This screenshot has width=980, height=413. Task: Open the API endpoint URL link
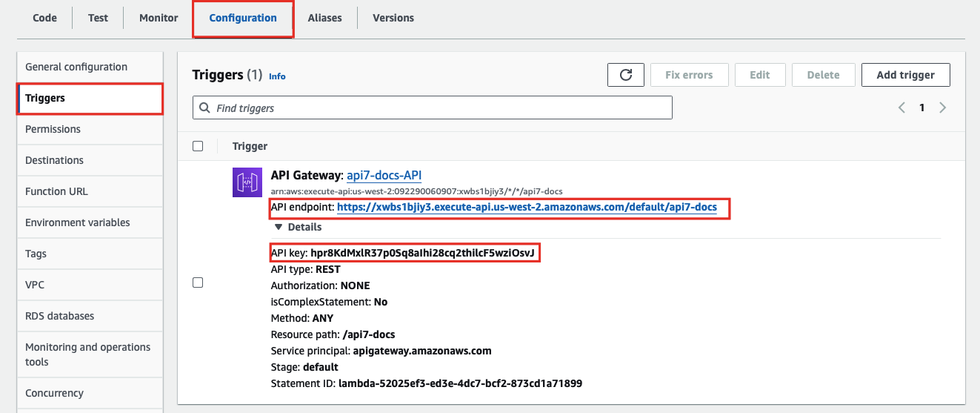tap(527, 208)
